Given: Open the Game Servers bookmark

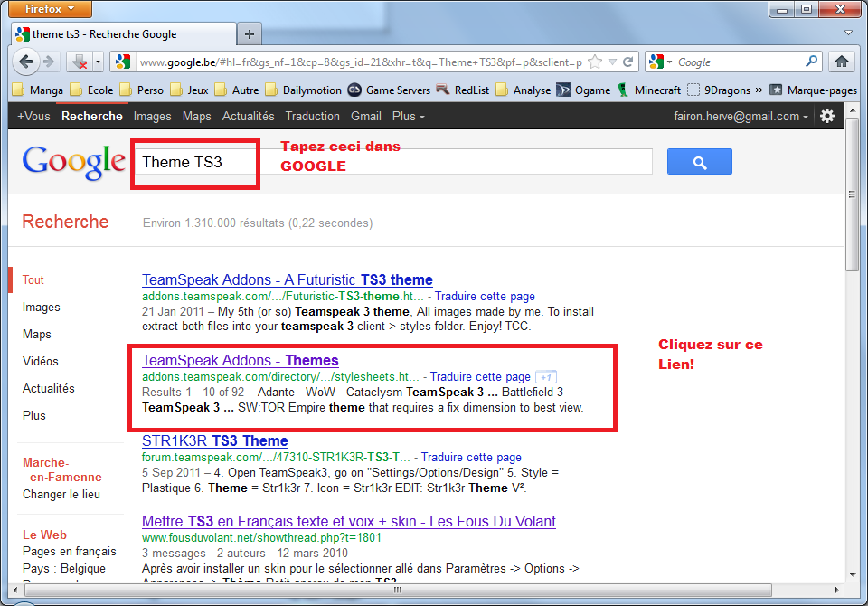Looking at the screenshot, I should 389,90.
